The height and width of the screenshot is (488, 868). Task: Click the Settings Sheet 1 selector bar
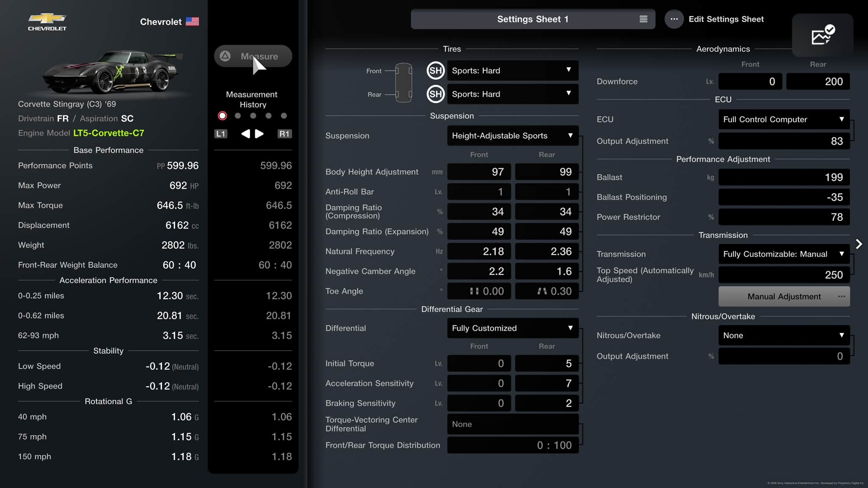coord(533,19)
